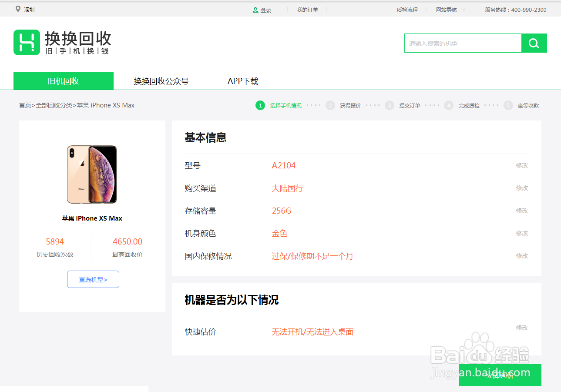Click the 苹果 iPhone XS Max title under image
Image resolution: width=561 pixels, height=392 pixels.
[92, 218]
